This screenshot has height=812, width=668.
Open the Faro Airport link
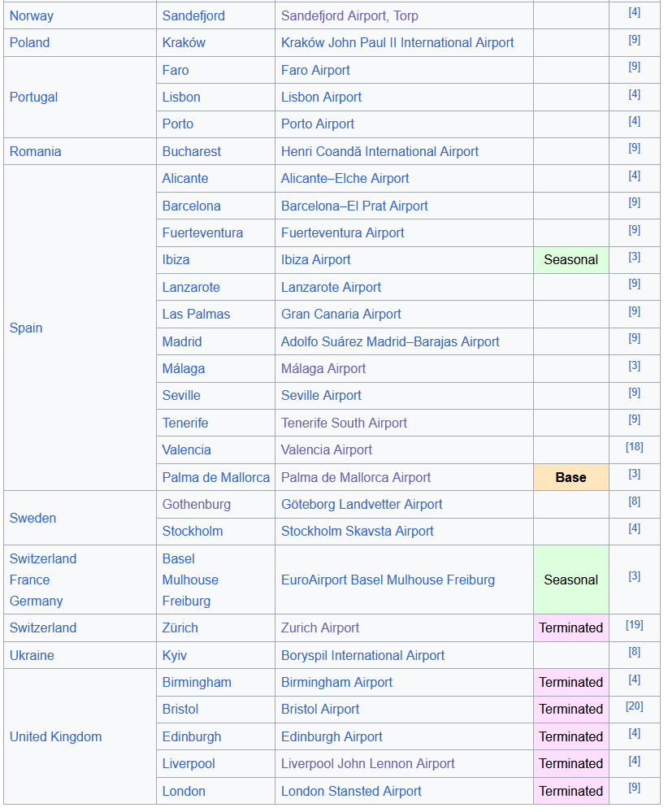(315, 70)
